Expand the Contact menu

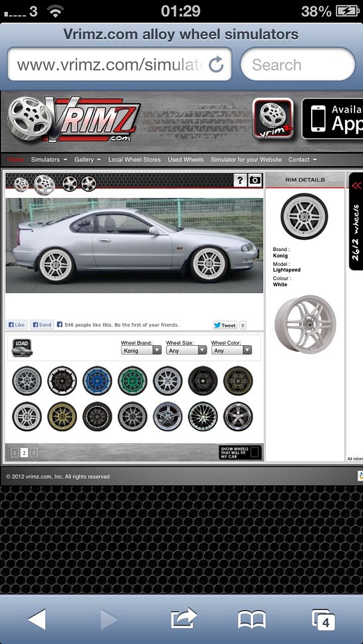[x=303, y=160]
